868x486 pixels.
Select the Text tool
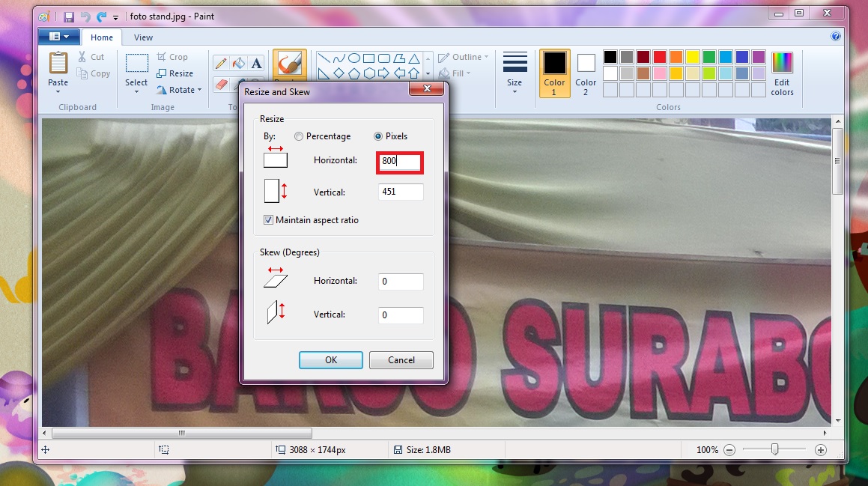pos(256,63)
